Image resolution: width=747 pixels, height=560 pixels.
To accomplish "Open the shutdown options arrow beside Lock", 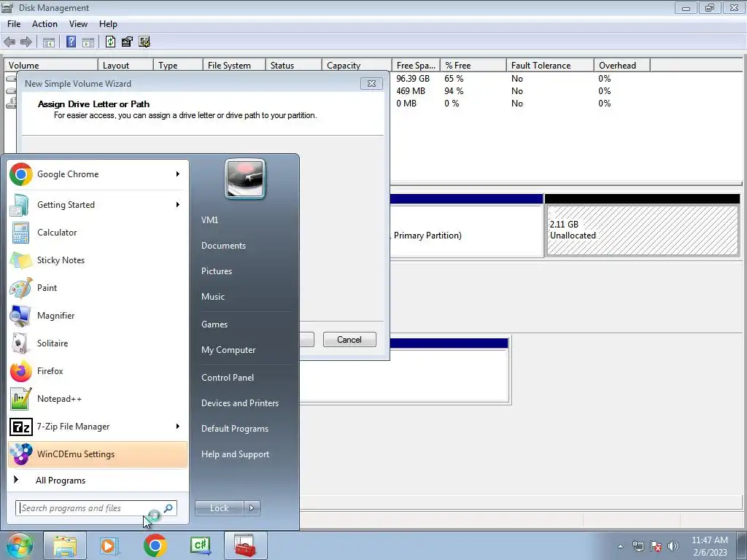I will coord(252,508).
